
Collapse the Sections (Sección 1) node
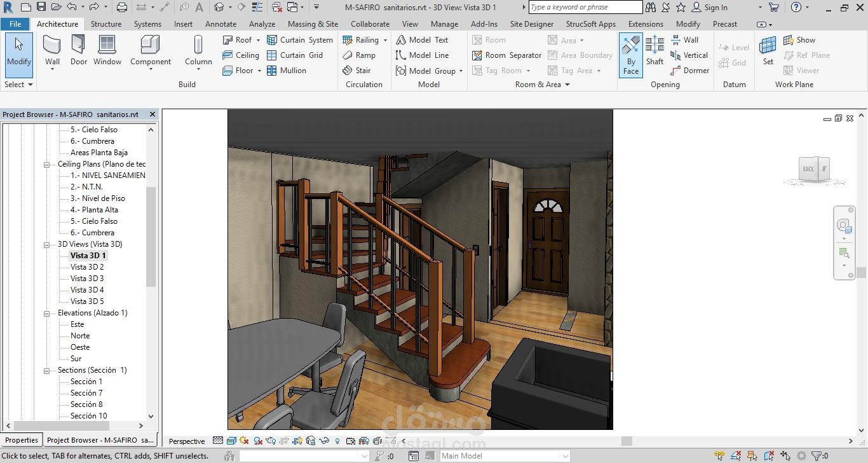coord(46,370)
